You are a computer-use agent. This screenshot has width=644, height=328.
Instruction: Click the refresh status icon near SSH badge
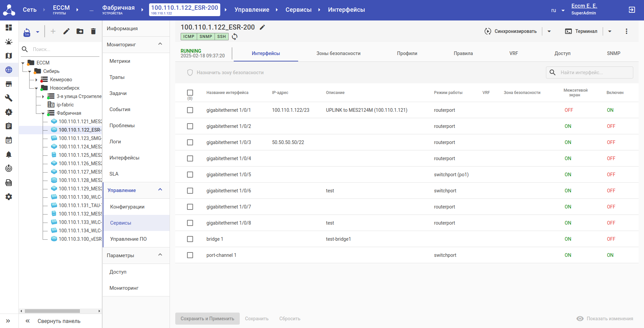235,37
